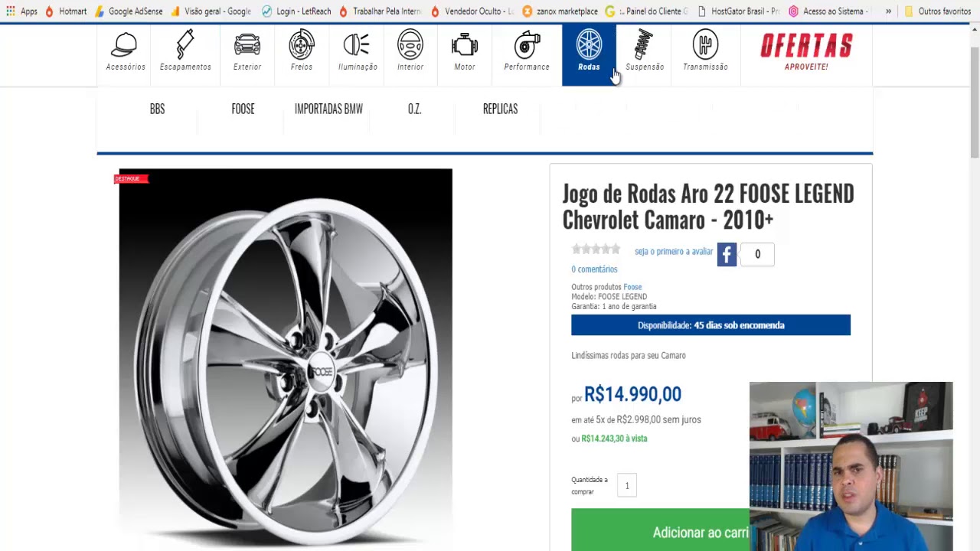Open the OFERTAS Aproveite promotions link
This screenshot has height=551, width=980.
806,52
